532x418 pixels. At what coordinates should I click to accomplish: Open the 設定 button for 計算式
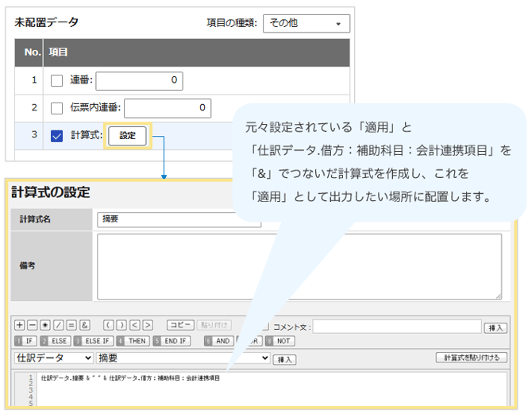click(x=127, y=136)
